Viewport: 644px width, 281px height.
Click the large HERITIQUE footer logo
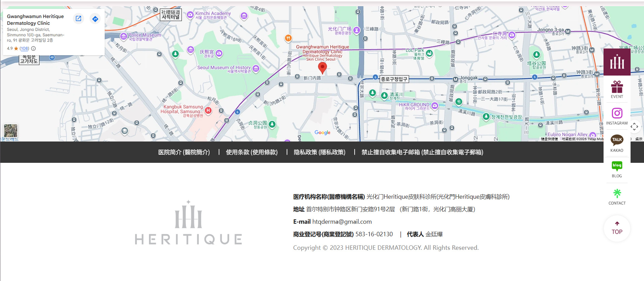188,222
